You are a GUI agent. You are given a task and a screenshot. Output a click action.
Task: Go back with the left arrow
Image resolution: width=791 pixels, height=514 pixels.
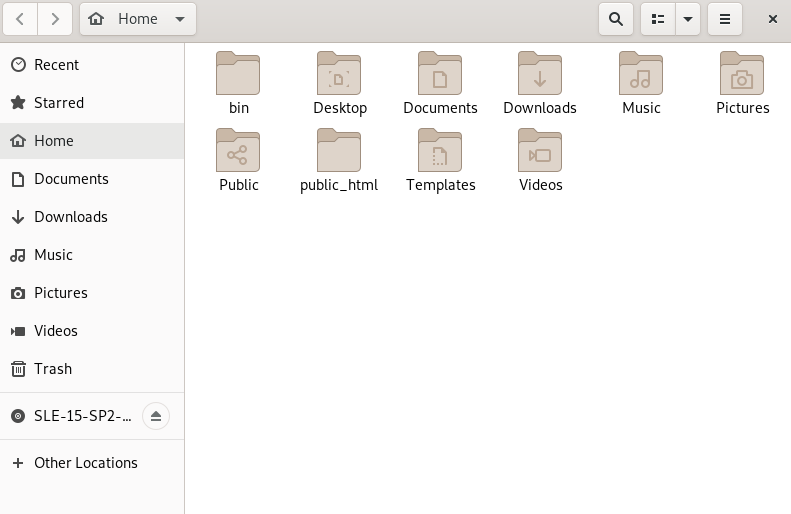click(x=20, y=19)
